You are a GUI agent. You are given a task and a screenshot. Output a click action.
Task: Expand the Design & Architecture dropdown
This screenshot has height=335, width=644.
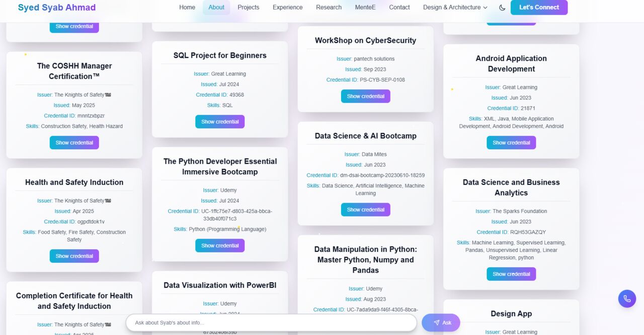(x=455, y=8)
